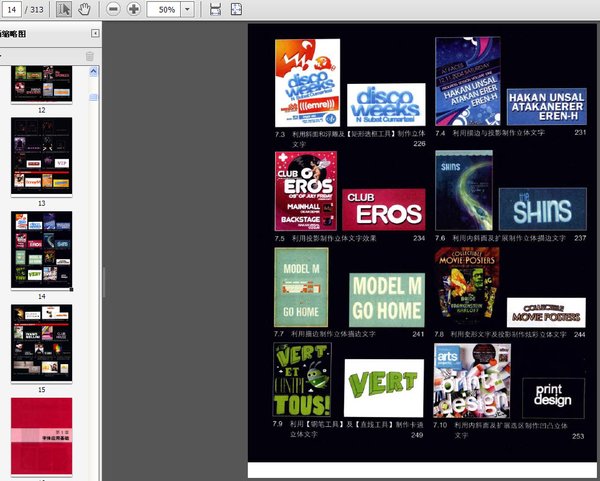This screenshot has height=481, width=600.
Task: Zoom out with the minus button
Action: click(113, 9)
